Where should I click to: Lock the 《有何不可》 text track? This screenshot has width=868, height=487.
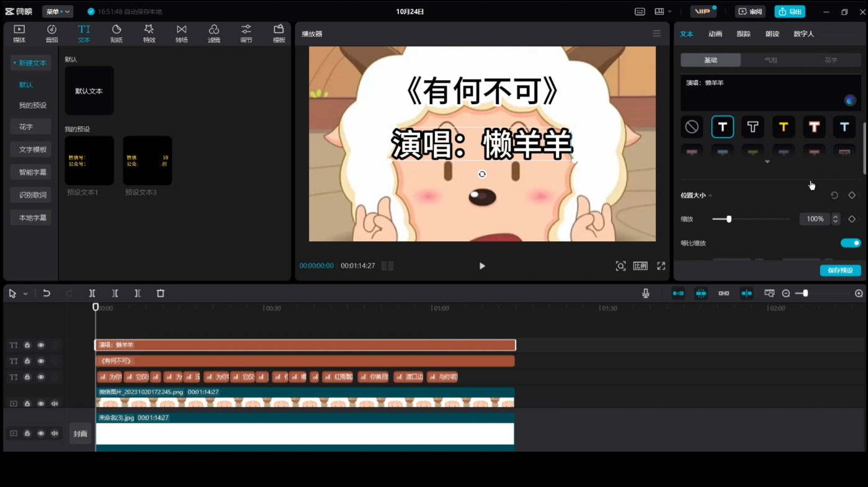click(x=27, y=360)
